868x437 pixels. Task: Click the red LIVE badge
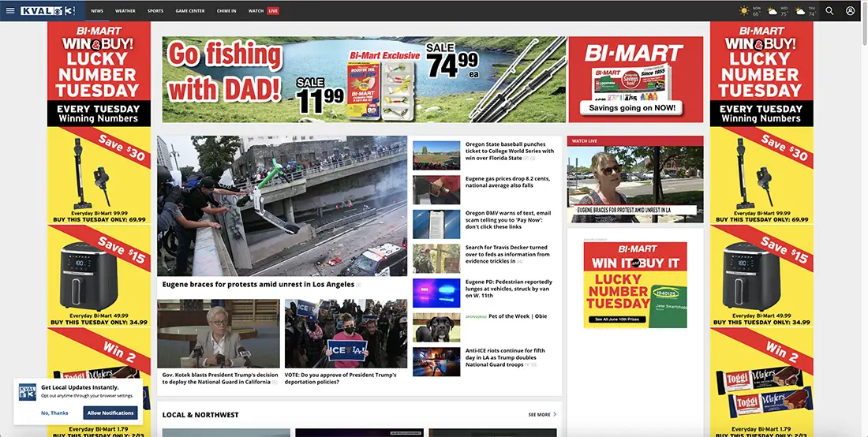273,10
